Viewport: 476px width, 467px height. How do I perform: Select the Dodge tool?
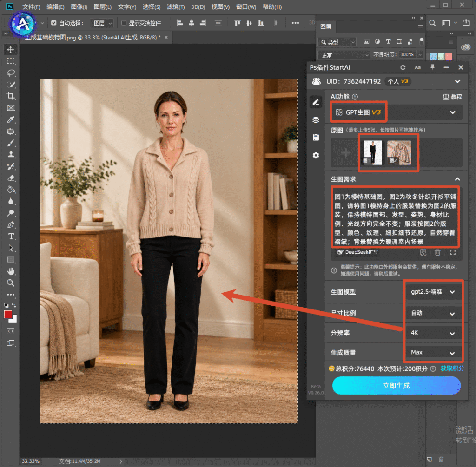coord(11,213)
